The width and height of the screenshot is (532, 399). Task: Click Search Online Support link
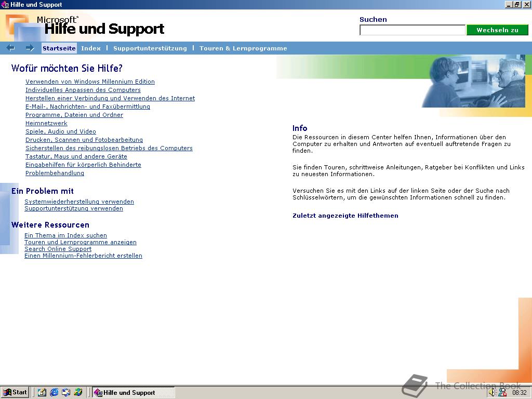tap(58, 249)
